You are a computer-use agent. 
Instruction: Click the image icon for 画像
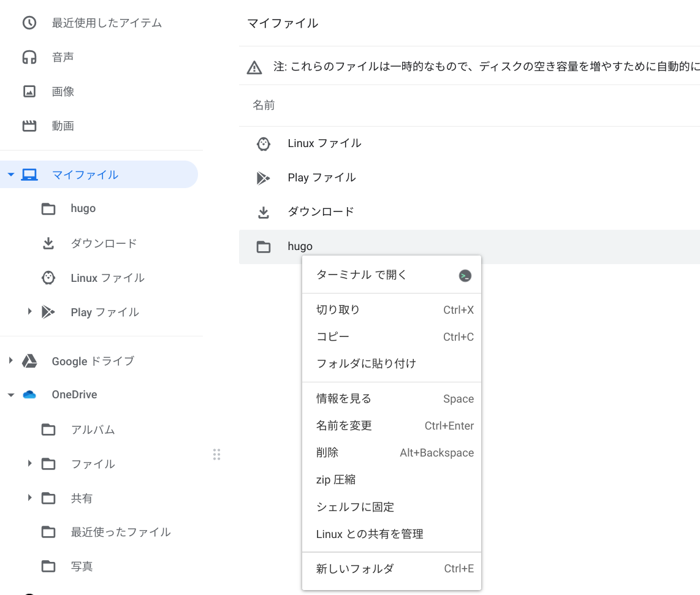click(29, 92)
